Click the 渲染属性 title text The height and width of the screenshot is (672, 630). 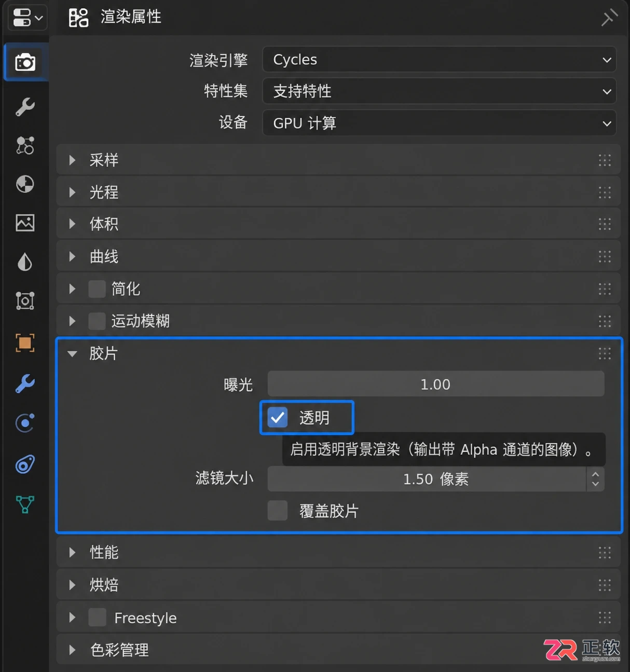(x=131, y=17)
